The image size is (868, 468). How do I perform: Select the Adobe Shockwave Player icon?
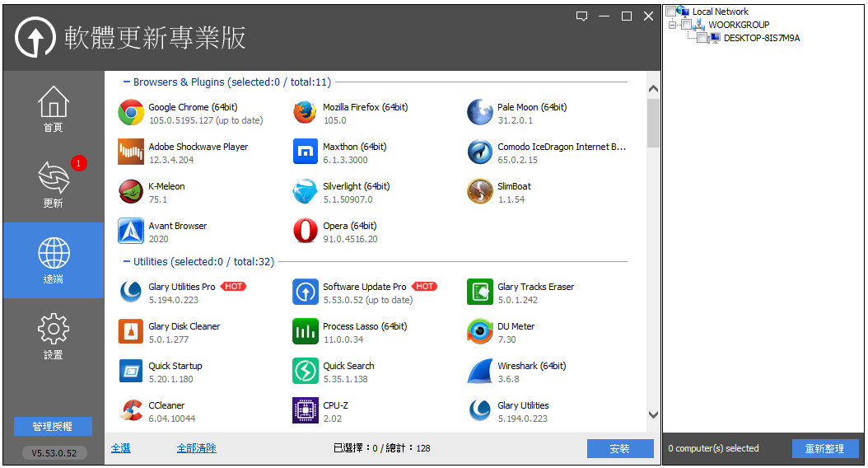pos(131,152)
